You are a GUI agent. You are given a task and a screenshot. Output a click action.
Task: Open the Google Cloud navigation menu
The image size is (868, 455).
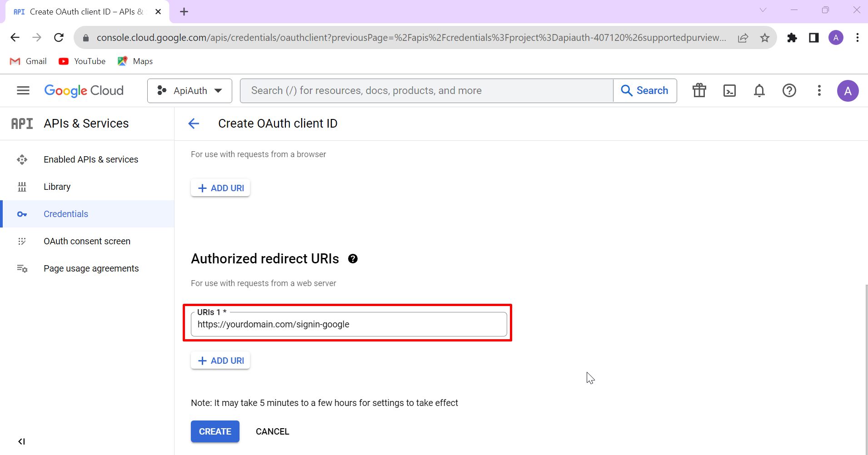22,90
